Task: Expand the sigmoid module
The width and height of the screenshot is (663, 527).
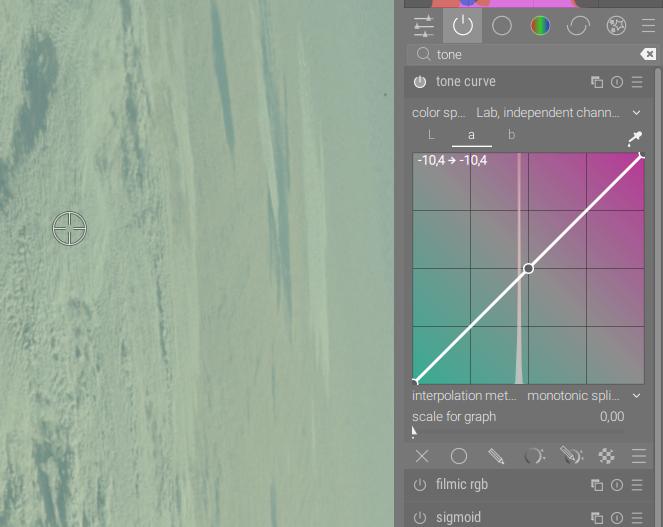Action: click(458, 517)
